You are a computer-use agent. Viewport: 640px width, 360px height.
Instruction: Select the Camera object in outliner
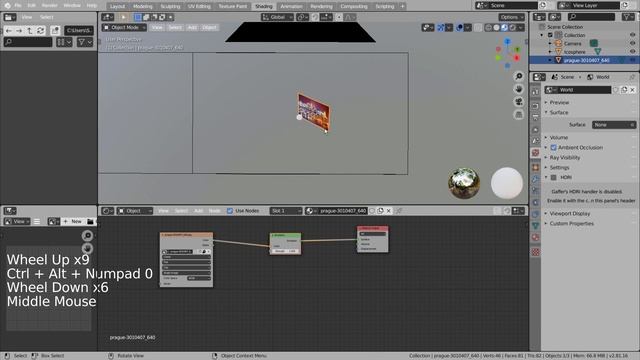tap(573, 43)
